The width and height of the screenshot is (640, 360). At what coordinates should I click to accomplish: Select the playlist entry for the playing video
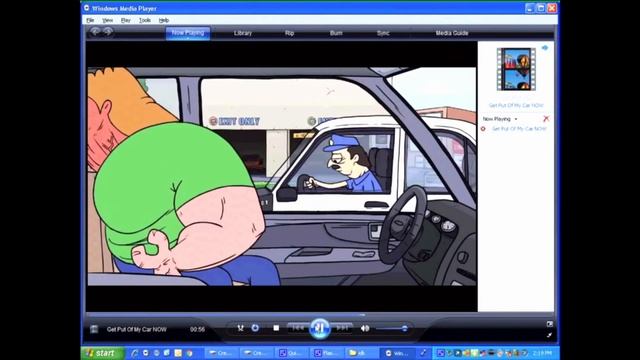[519, 129]
